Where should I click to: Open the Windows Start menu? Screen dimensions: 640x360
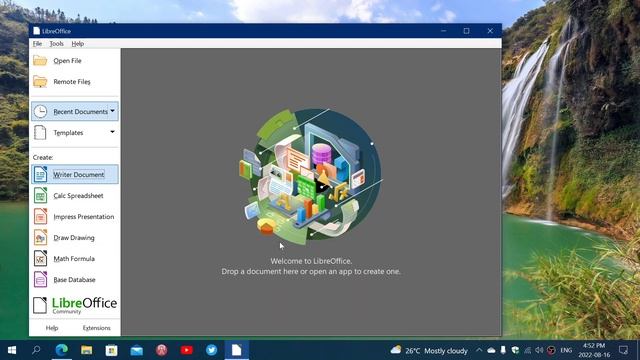(12, 350)
